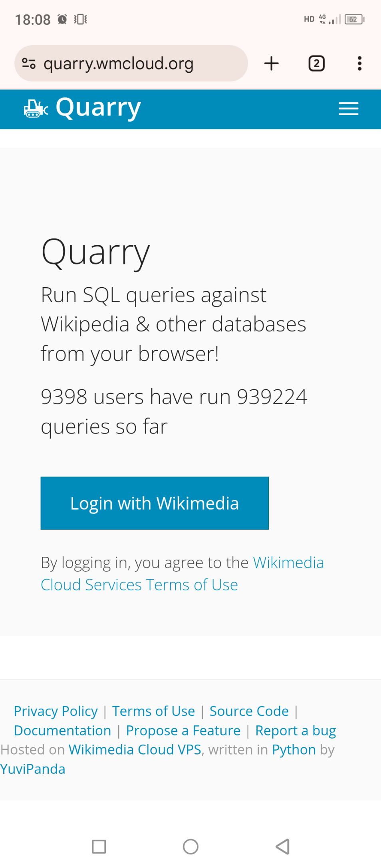
Task: Open the browser three-dot overflow menu
Action: pyautogui.click(x=359, y=64)
